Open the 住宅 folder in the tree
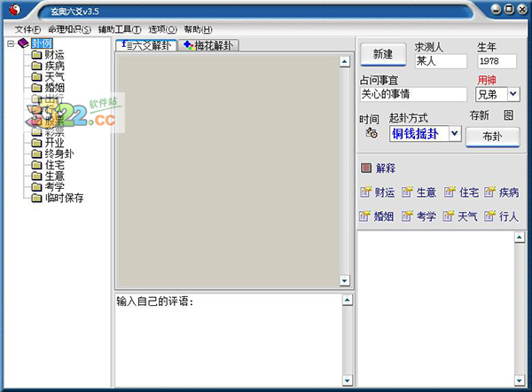This screenshot has width=532, height=392. coord(48,165)
